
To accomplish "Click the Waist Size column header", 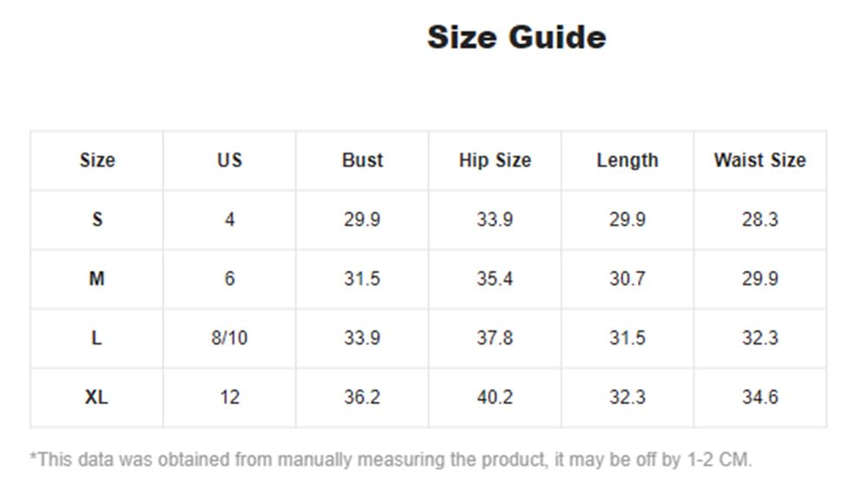I will (x=759, y=160).
